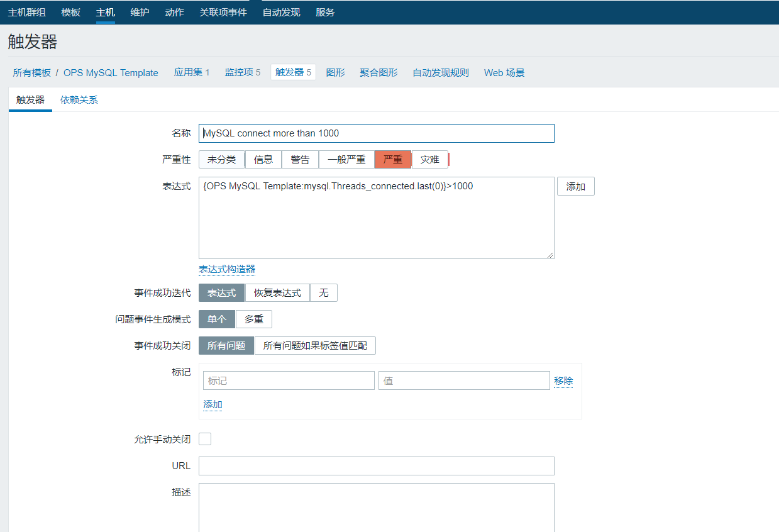The image size is (779, 532).
Task: Open the 自动发现 top menu item
Action: [281, 13]
